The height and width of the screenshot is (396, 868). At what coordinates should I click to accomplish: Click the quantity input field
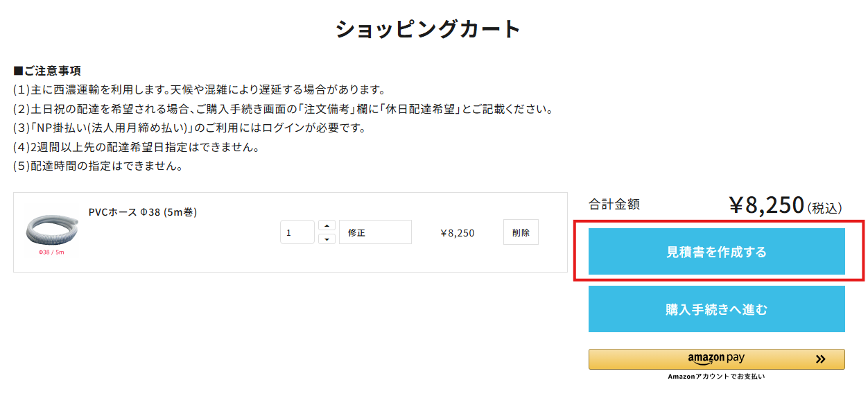click(x=297, y=232)
